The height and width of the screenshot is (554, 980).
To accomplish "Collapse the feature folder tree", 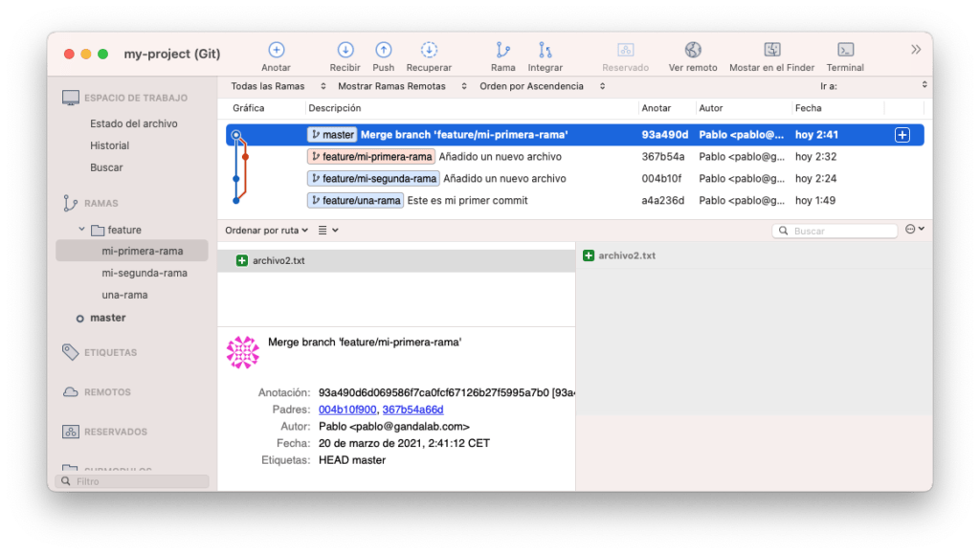I will pos(81,230).
